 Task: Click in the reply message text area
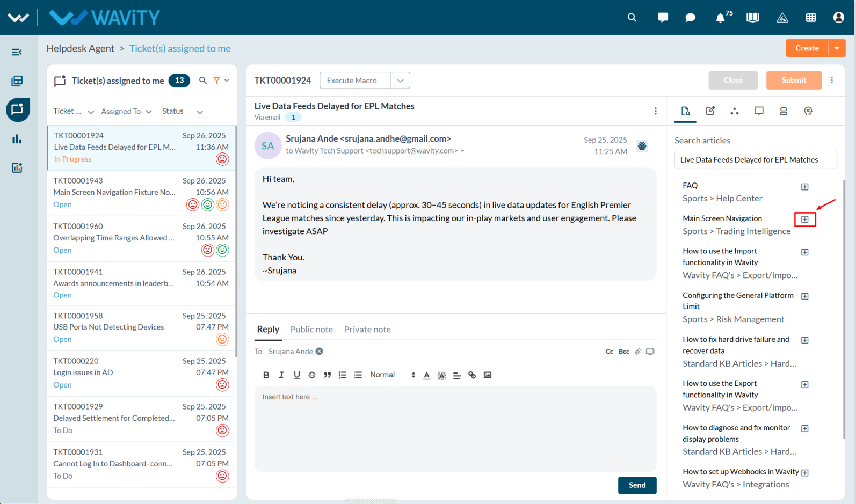pyautogui.click(x=455, y=429)
